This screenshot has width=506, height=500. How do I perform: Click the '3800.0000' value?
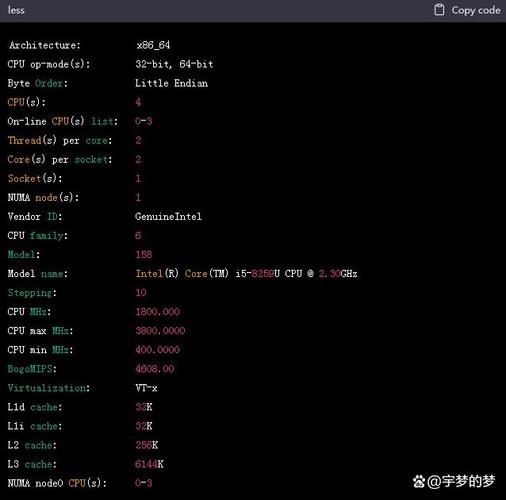(x=160, y=331)
